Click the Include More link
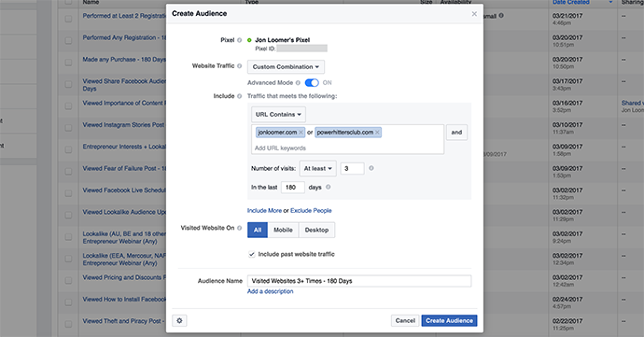Viewport: 644px width, 337px height. pos(264,210)
